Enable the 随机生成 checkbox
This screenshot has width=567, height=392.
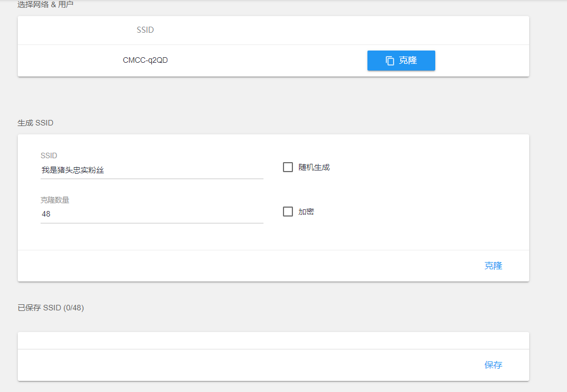pos(288,167)
